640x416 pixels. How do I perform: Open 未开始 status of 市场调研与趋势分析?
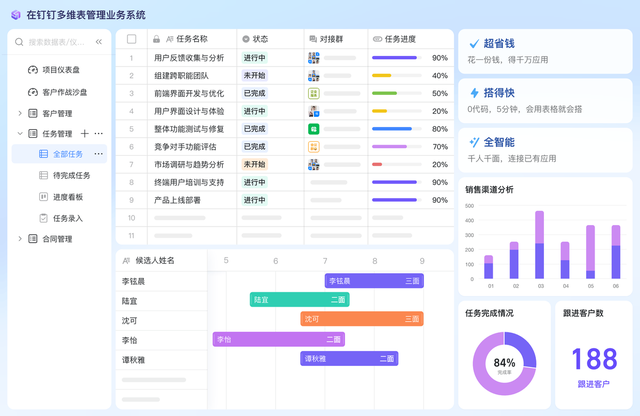[x=254, y=165]
